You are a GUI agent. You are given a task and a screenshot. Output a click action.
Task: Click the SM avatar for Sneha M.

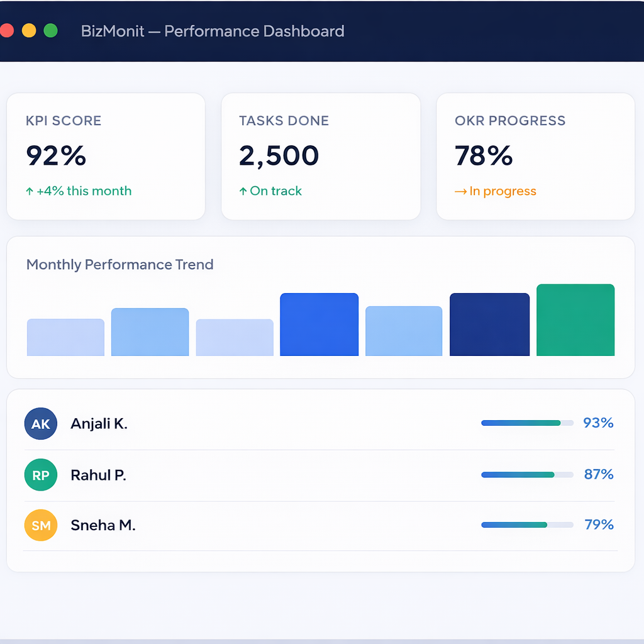click(41, 525)
